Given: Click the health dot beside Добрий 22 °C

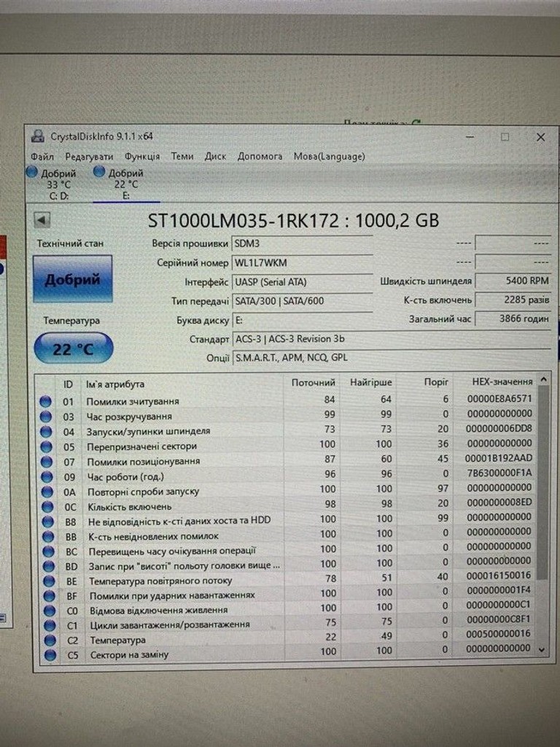Looking at the screenshot, I should [x=99, y=172].
